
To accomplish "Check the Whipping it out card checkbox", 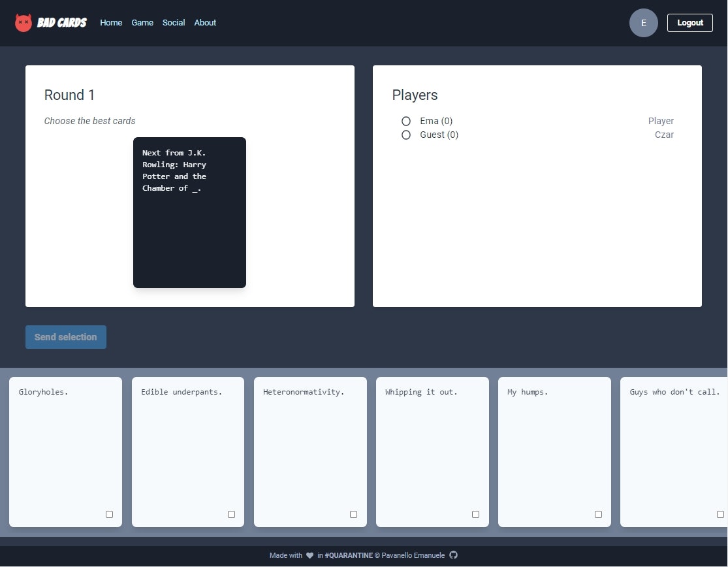I will coord(475,514).
